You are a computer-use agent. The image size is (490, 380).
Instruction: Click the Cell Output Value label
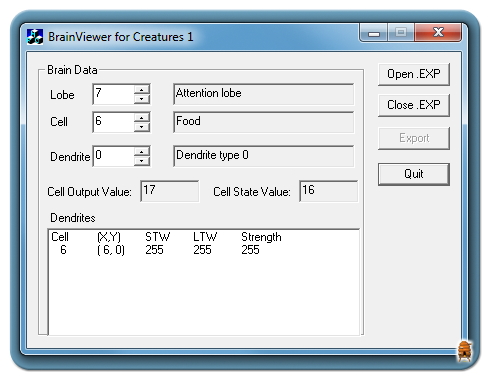click(x=89, y=192)
